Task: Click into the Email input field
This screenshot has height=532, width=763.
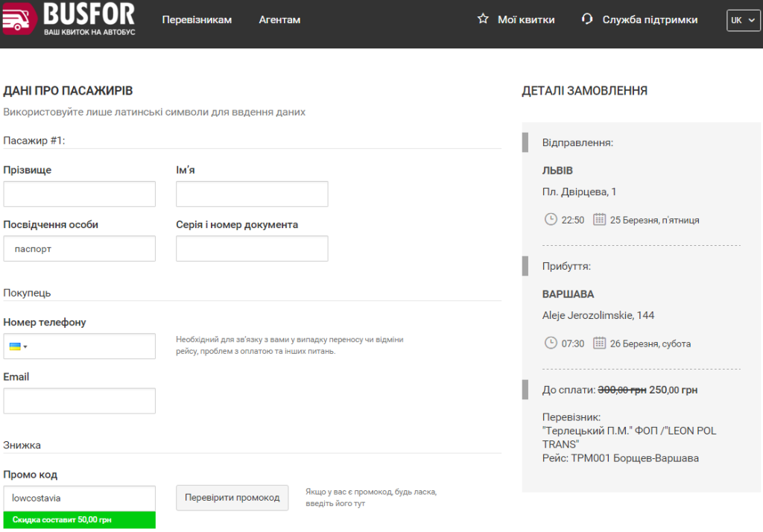Action: [79, 401]
